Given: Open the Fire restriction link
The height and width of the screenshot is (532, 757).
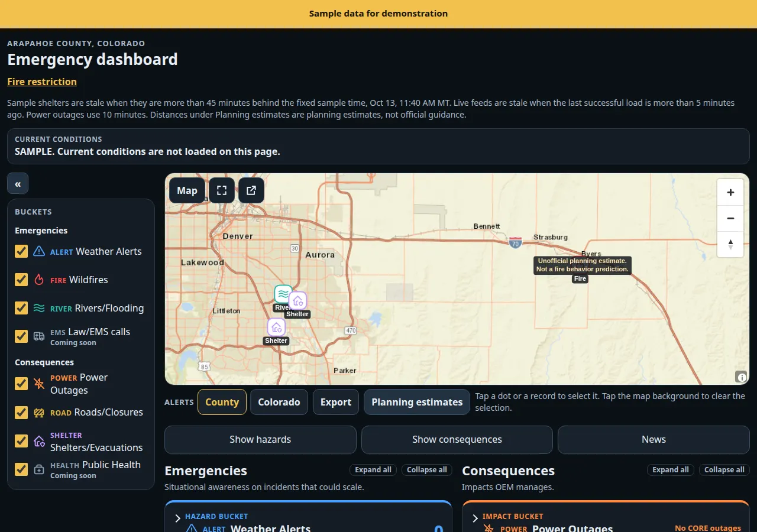Looking at the screenshot, I should tap(42, 82).
